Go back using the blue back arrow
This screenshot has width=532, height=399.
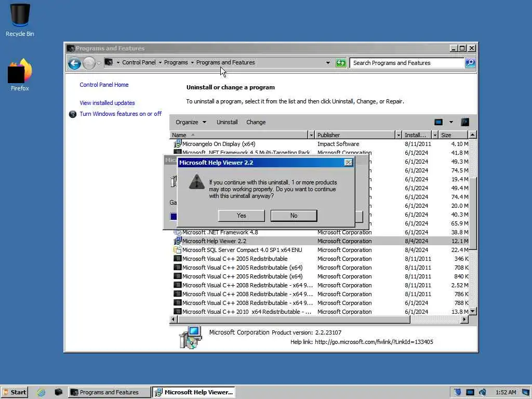74,63
